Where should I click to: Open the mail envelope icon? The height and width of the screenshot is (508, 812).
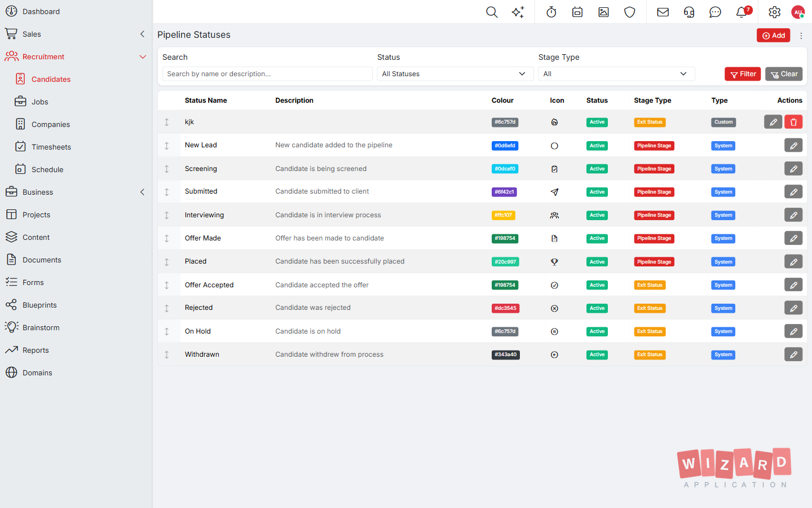coord(663,12)
